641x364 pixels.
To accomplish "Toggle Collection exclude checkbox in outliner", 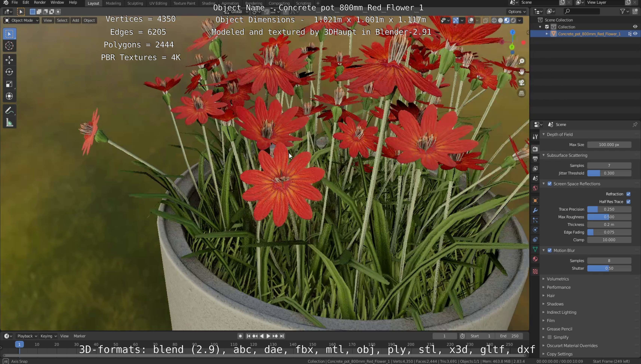I will [547, 27].
